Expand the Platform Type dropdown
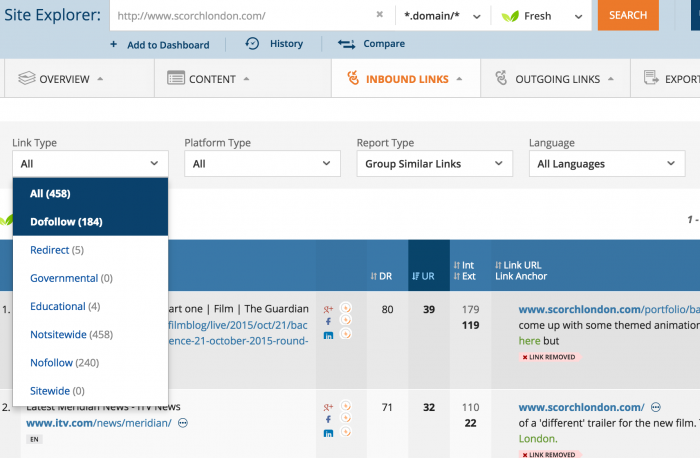Viewport: 700px width, 458px height. pos(262,164)
